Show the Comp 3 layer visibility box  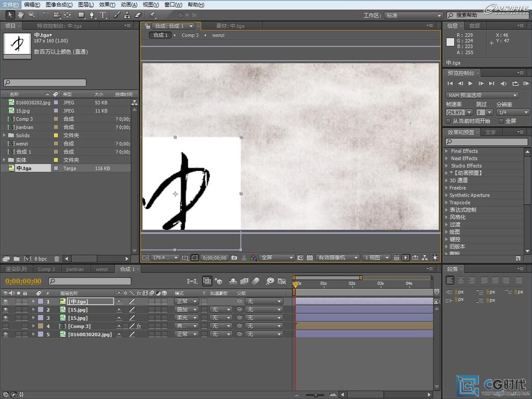(x=6, y=326)
